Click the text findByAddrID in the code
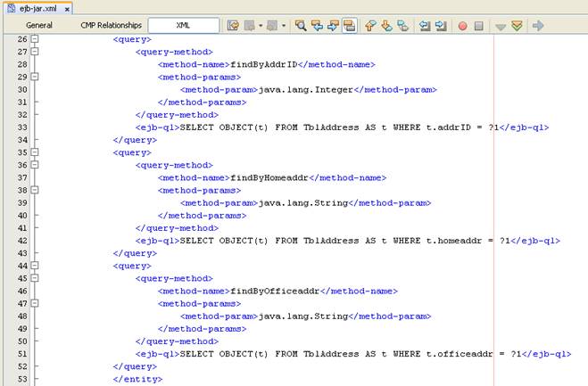 (x=263, y=64)
